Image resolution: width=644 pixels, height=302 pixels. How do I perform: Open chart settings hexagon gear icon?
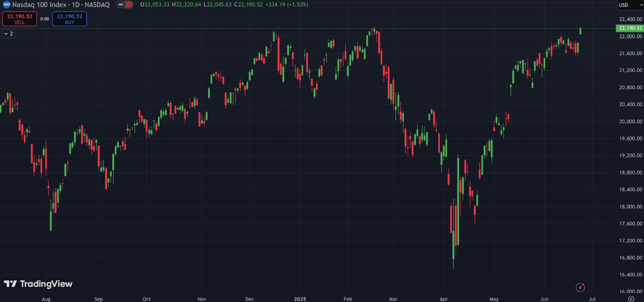tap(631, 299)
